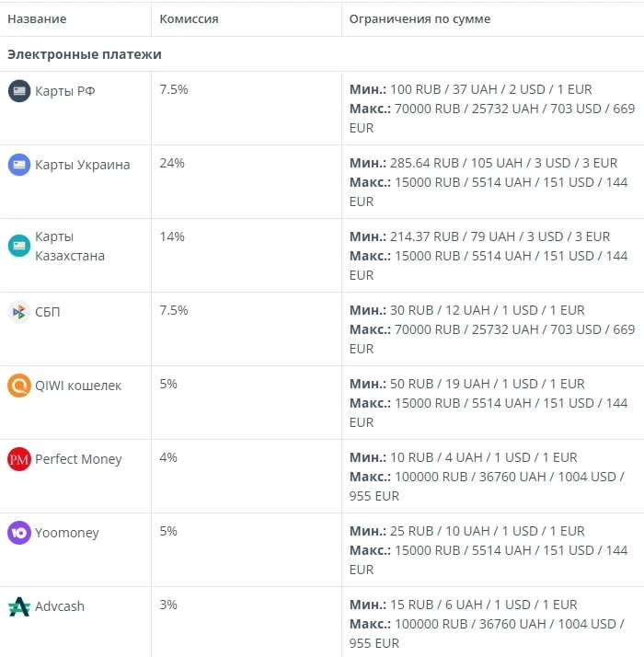Click the 7.5% commission for Карты РФ
Screen dimensions: 644x657
(x=174, y=89)
